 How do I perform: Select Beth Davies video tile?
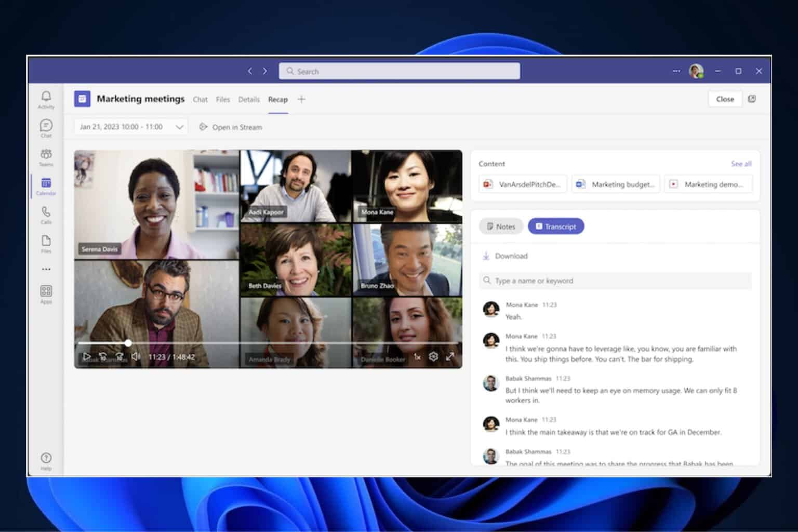click(296, 260)
